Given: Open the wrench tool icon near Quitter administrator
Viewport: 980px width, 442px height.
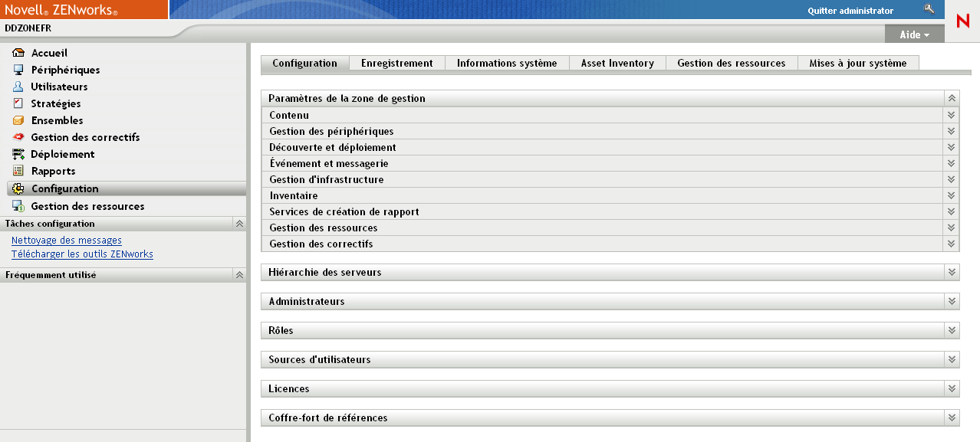Looking at the screenshot, I should [x=929, y=9].
